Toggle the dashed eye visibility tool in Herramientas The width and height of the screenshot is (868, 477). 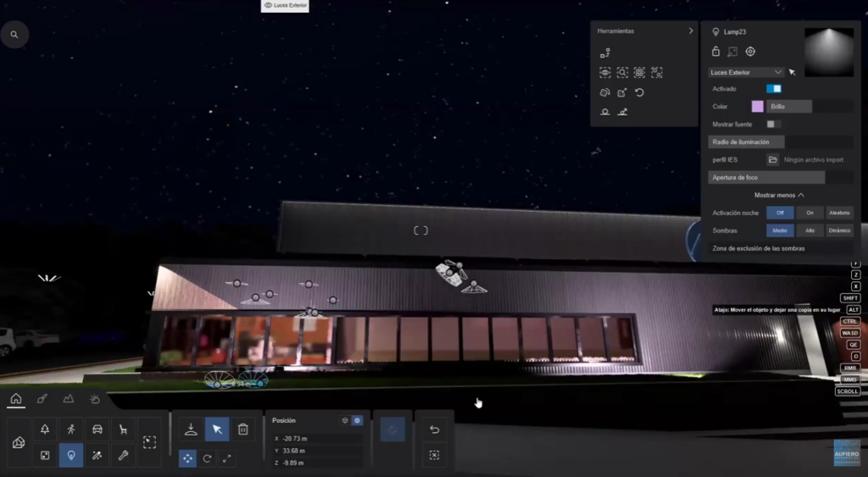605,73
